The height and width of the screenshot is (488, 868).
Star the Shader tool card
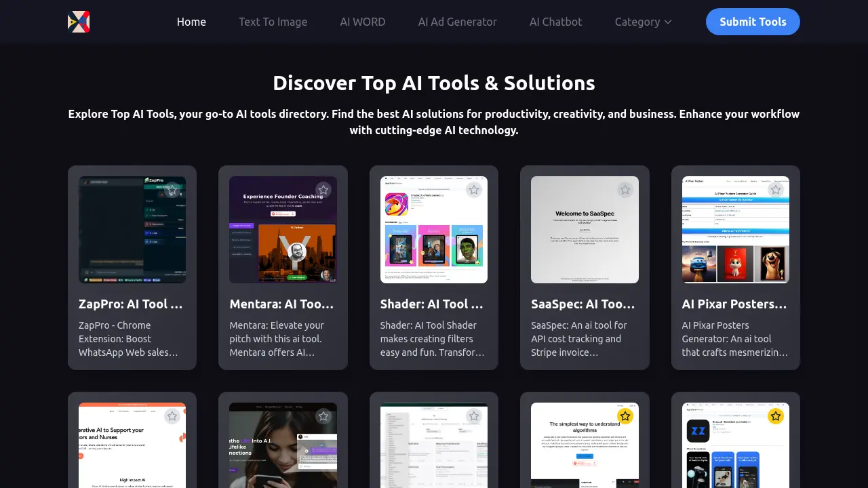coord(474,190)
